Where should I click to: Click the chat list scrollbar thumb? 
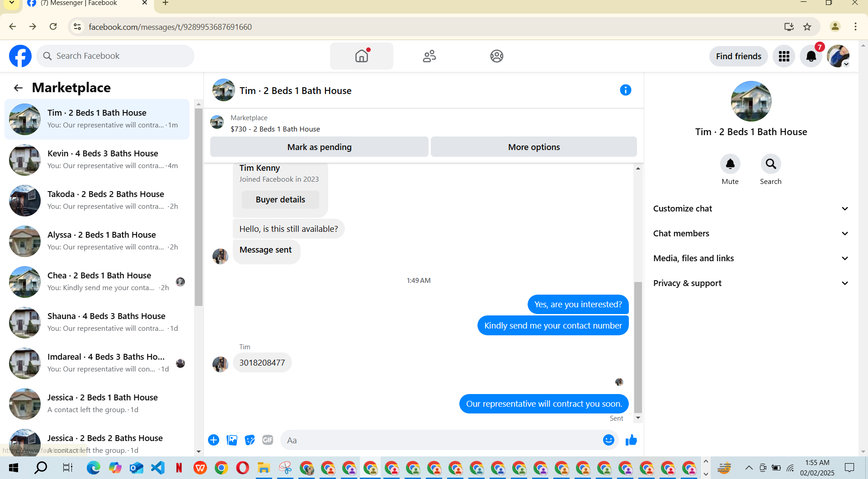[x=198, y=207]
